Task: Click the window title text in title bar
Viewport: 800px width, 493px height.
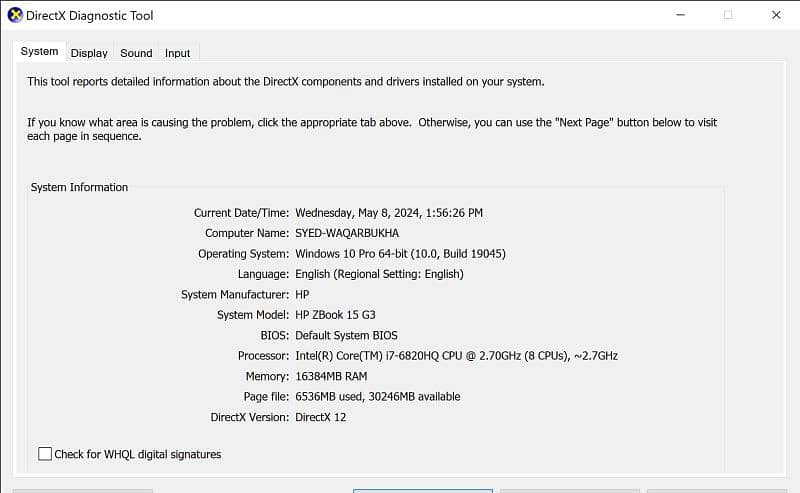Action: pyautogui.click(x=89, y=16)
